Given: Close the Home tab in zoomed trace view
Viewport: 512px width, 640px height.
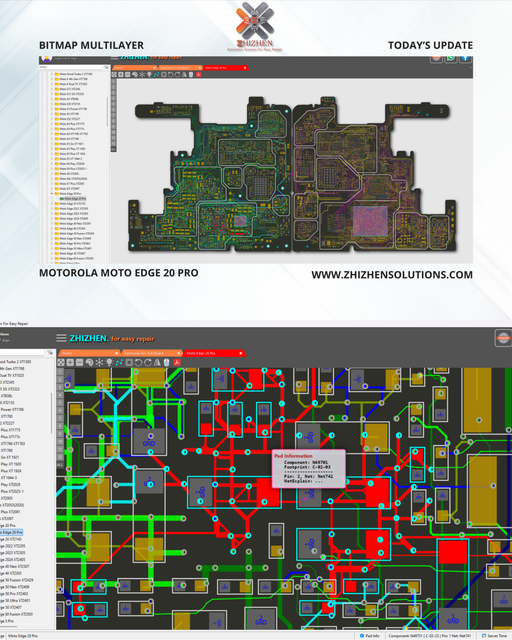Looking at the screenshot, I should click(x=116, y=353).
